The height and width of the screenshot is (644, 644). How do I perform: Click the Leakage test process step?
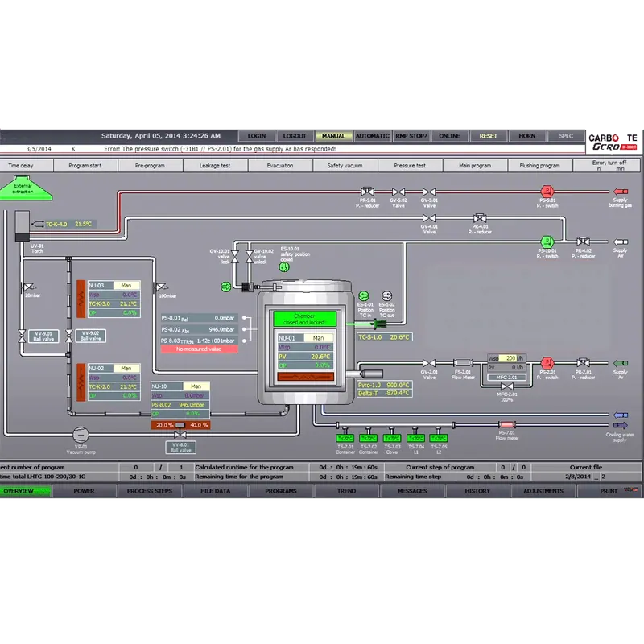point(215,166)
